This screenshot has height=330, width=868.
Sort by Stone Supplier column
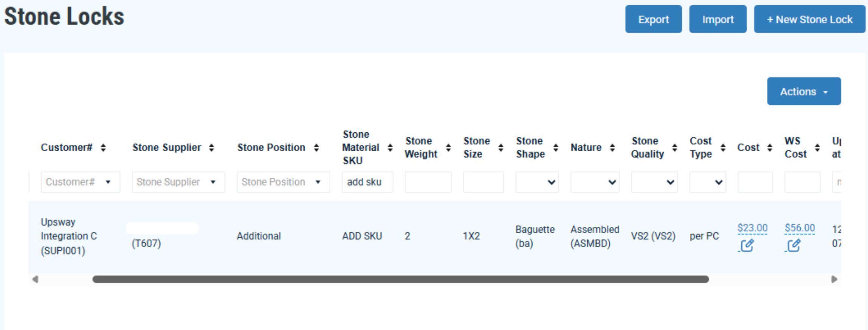point(211,148)
